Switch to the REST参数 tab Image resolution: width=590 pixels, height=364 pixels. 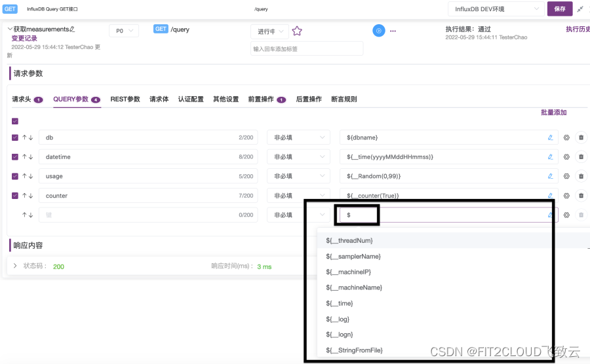pyautogui.click(x=125, y=99)
